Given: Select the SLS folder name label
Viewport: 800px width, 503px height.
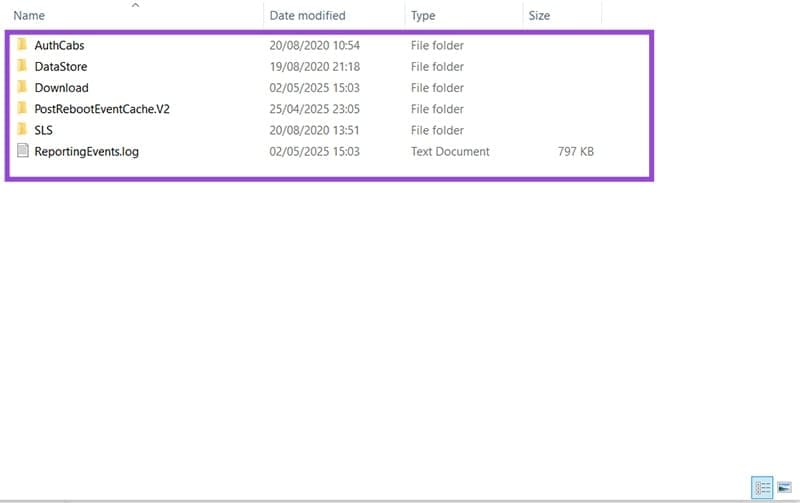Looking at the screenshot, I should [x=43, y=130].
